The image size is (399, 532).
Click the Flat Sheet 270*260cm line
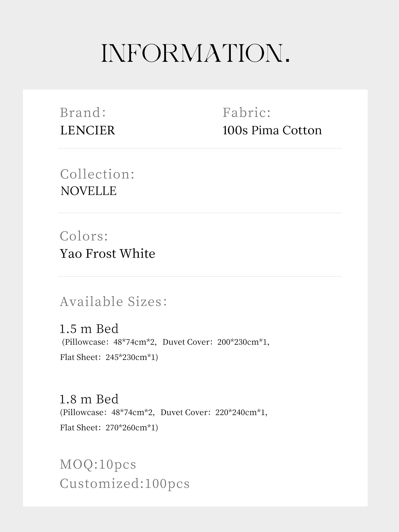point(109,428)
